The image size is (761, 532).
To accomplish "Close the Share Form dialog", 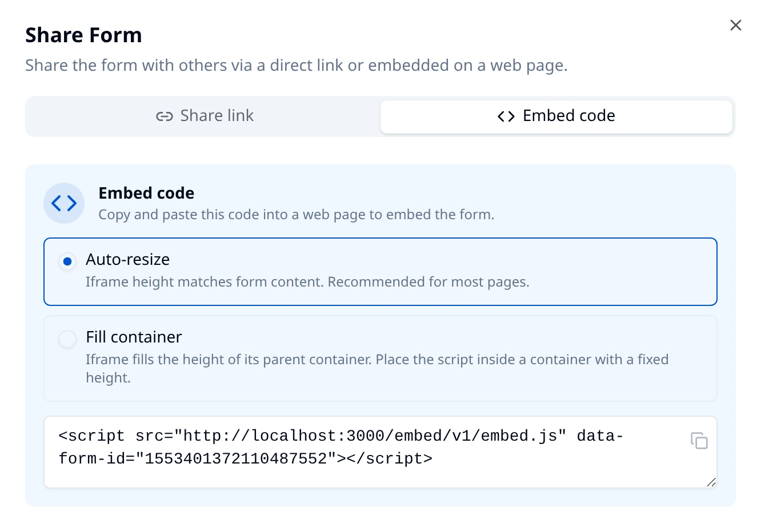I will 736,25.
